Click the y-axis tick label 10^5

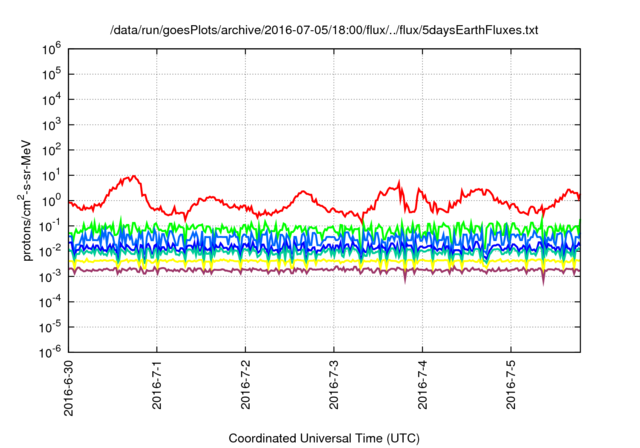coord(51,75)
